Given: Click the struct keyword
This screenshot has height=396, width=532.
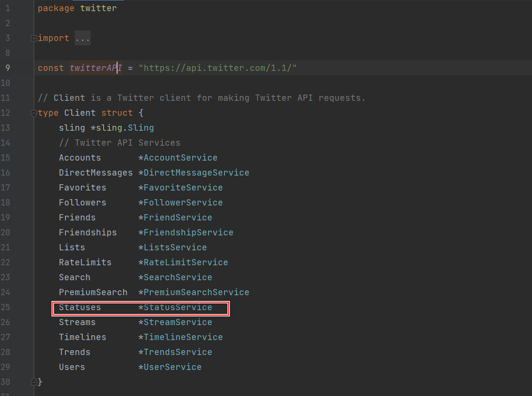Looking at the screenshot, I should [x=117, y=113].
